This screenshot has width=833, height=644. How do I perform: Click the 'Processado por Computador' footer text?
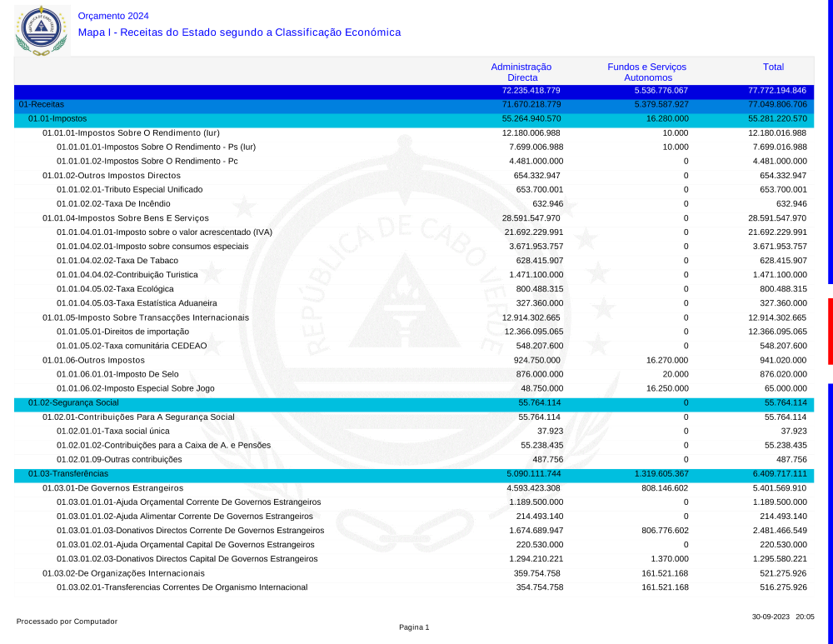point(67,622)
